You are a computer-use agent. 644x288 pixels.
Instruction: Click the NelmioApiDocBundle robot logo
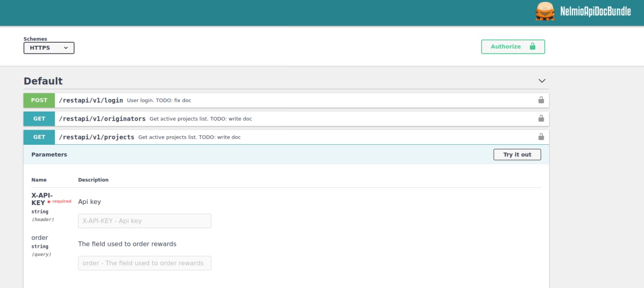tap(545, 11)
